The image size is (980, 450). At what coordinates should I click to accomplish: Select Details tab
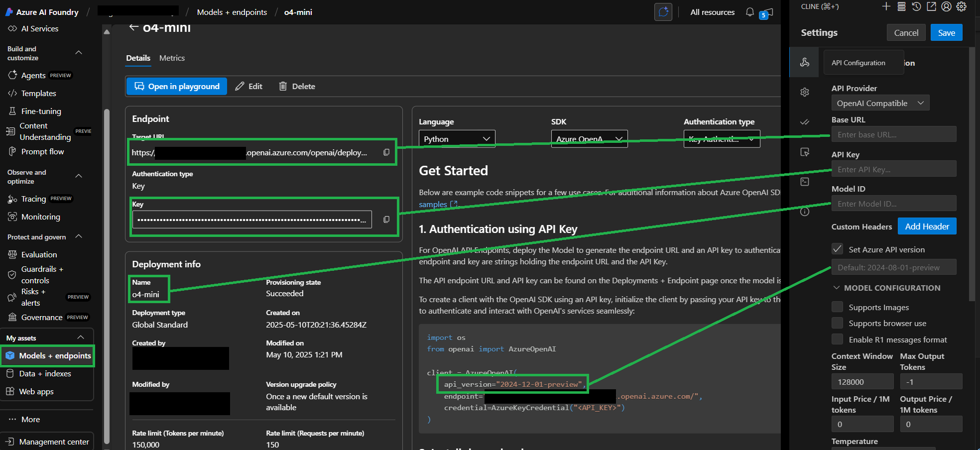coord(138,58)
